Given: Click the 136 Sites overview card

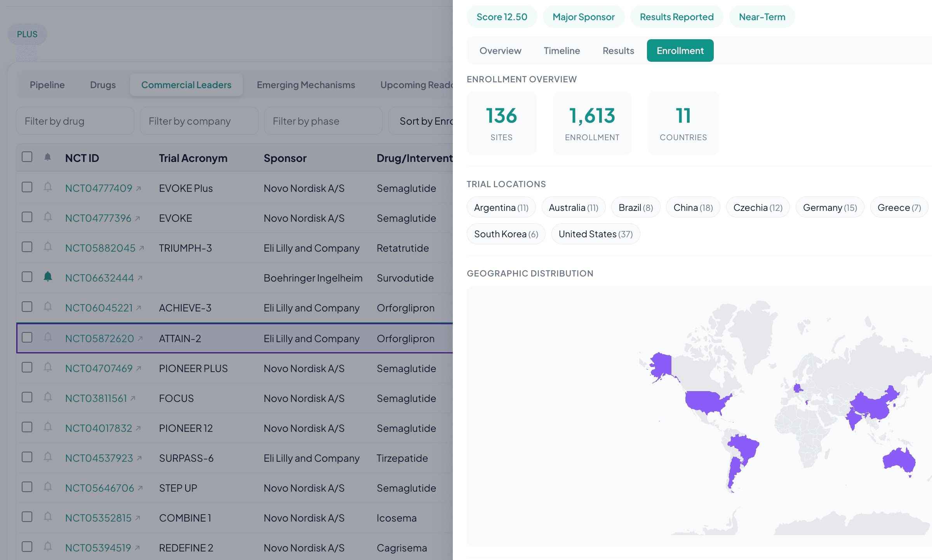Looking at the screenshot, I should coord(502,123).
